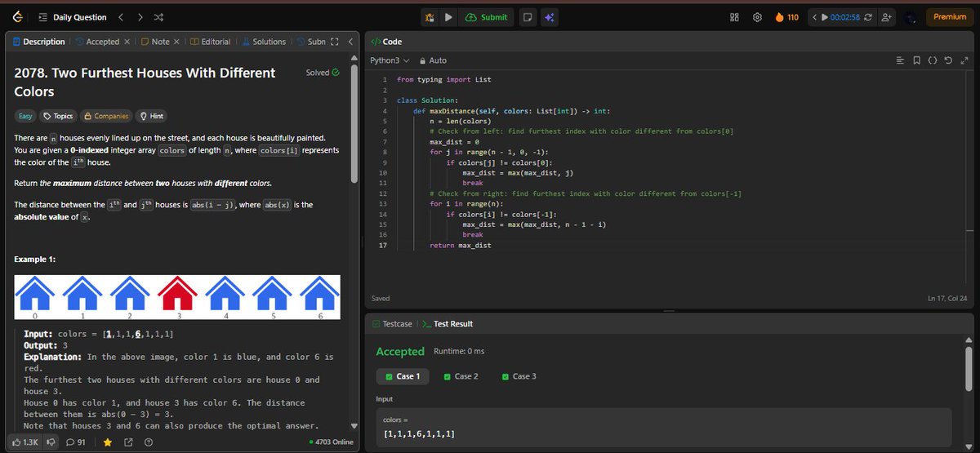This screenshot has height=453, width=980.
Task: Start the stopwatch timer play icon
Action: (x=825, y=17)
